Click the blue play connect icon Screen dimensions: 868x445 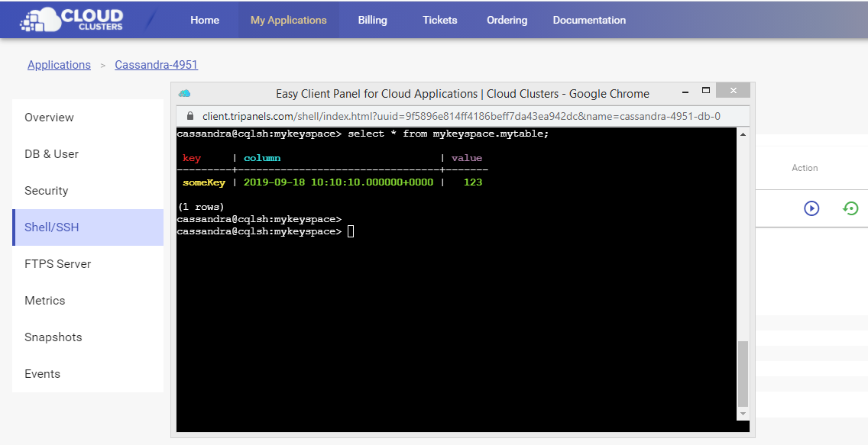[811, 208]
